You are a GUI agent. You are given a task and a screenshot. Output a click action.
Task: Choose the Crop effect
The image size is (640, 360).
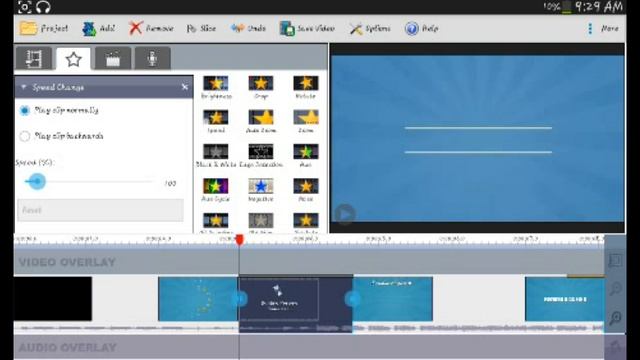[261, 87]
